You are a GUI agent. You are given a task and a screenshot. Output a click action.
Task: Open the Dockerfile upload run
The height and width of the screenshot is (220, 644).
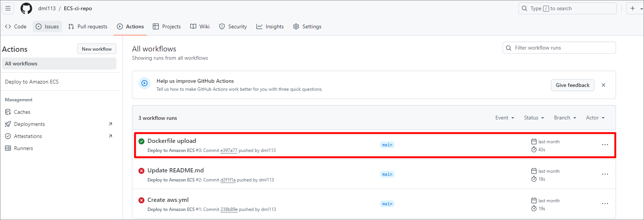(x=172, y=141)
